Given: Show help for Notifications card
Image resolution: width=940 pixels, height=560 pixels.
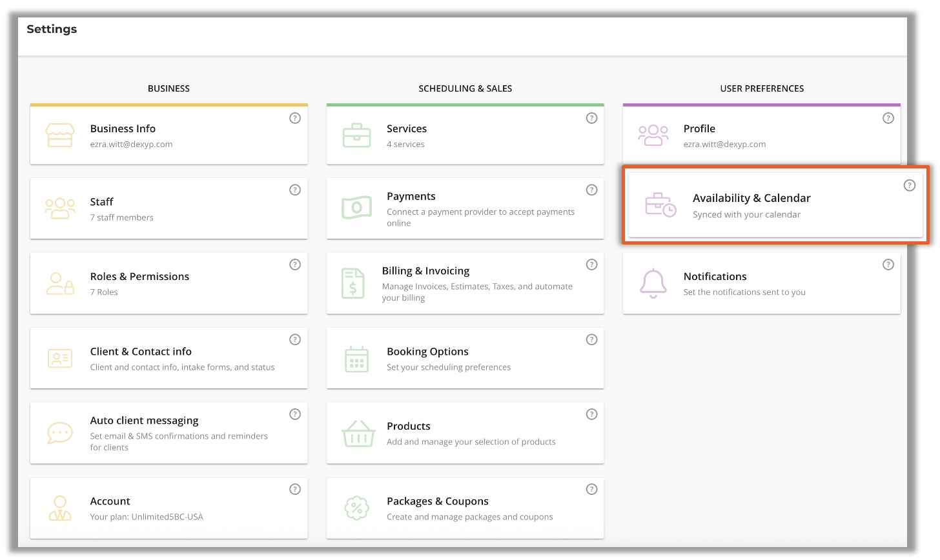Looking at the screenshot, I should tap(888, 265).
